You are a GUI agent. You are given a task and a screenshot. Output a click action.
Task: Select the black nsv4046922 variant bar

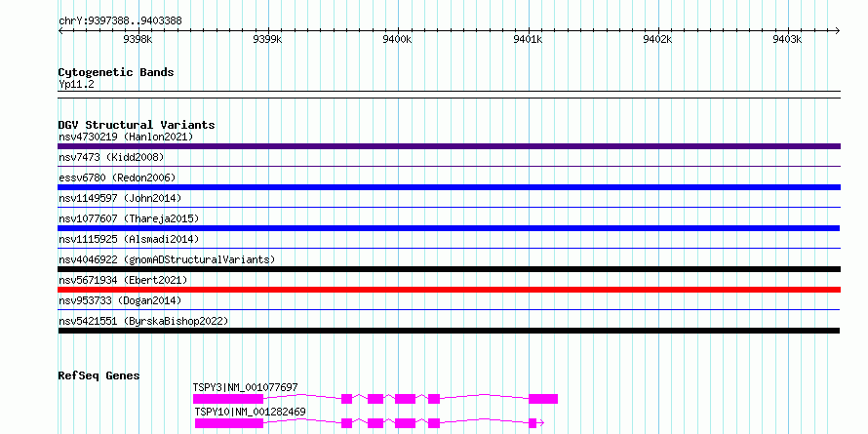click(449, 269)
